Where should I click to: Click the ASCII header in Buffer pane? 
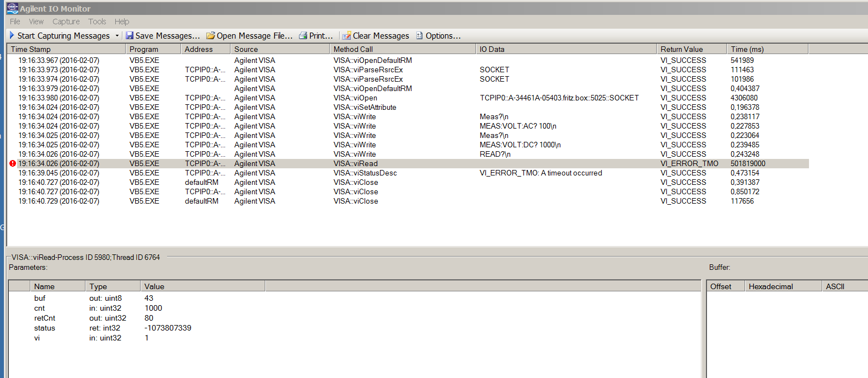[x=844, y=286]
